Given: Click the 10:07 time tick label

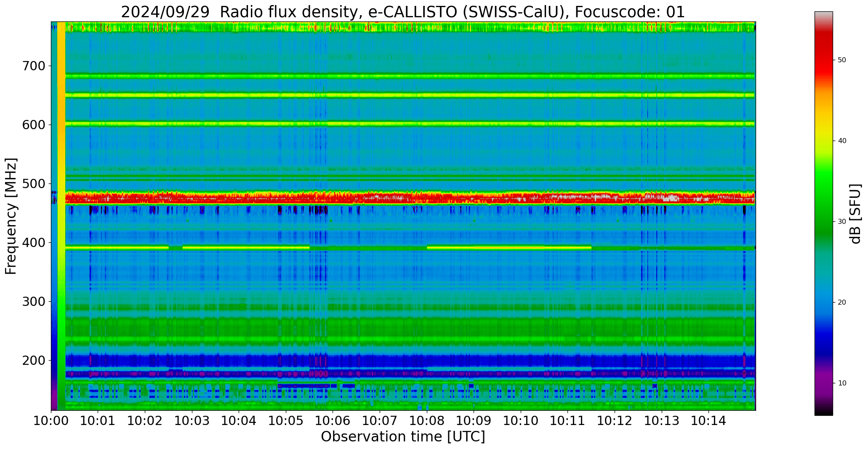Looking at the screenshot, I should tap(380, 421).
